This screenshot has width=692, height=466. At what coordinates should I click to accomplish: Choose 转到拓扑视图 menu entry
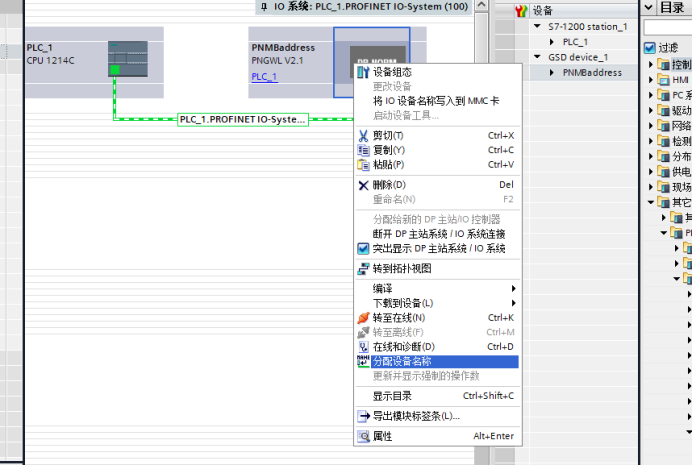(x=437, y=268)
